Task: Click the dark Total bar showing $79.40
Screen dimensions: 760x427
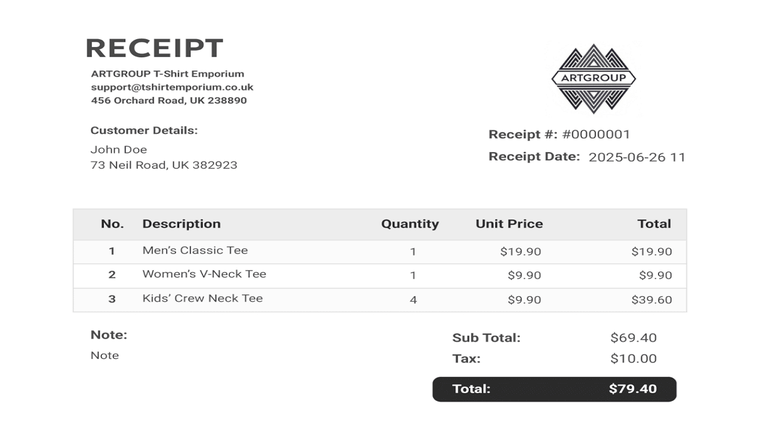Action: [554, 389]
